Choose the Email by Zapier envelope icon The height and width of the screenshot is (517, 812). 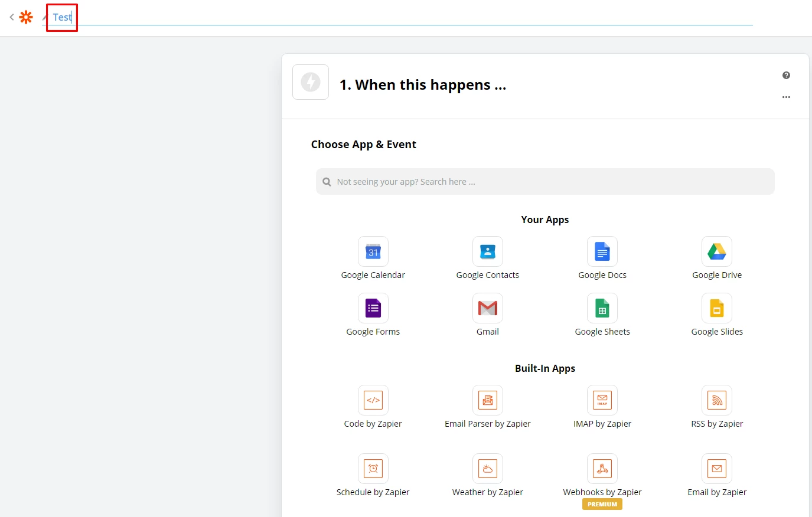(717, 469)
